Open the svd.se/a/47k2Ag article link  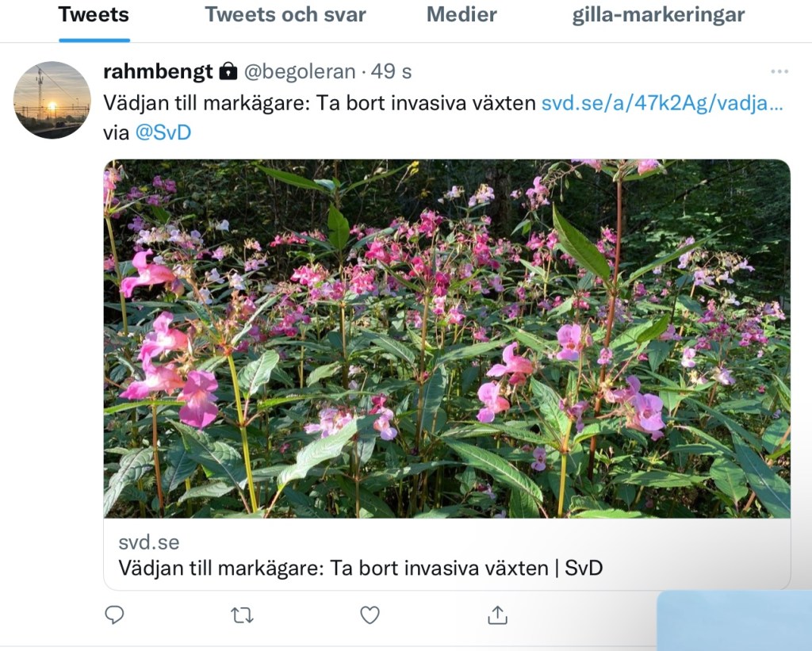coord(662,103)
